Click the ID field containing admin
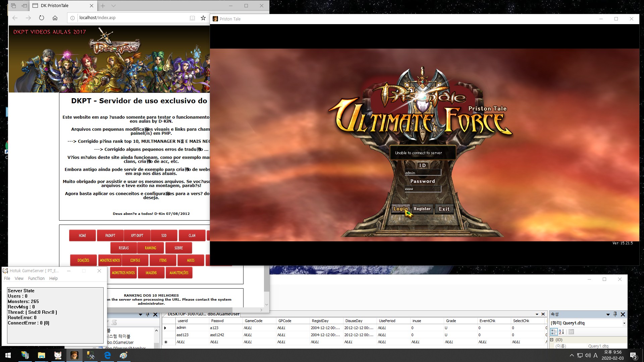 point(423,173)
